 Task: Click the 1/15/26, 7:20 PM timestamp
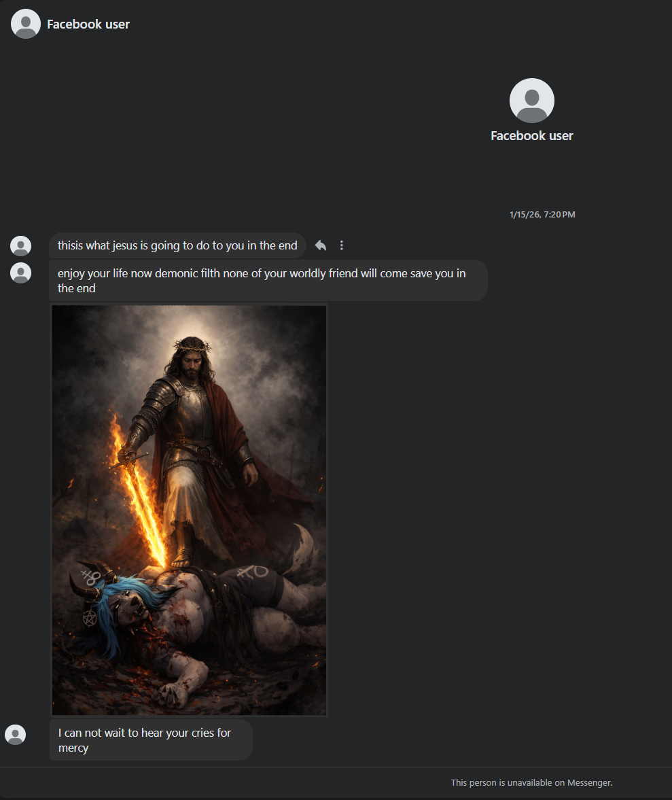[542, 215]
